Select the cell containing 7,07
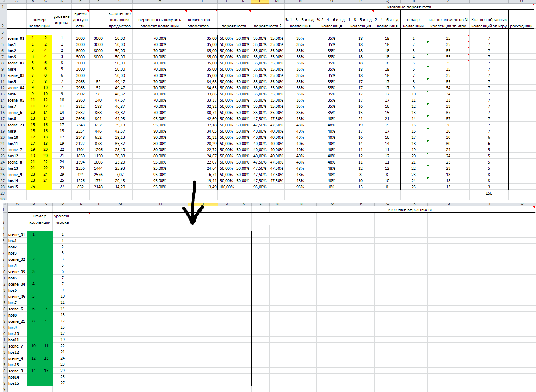This screenshot has width=536, height=392. coord(120,175)
